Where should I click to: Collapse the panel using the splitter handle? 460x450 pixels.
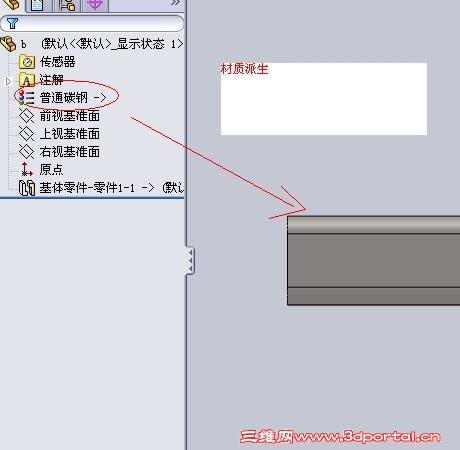(x=190, y=261)
